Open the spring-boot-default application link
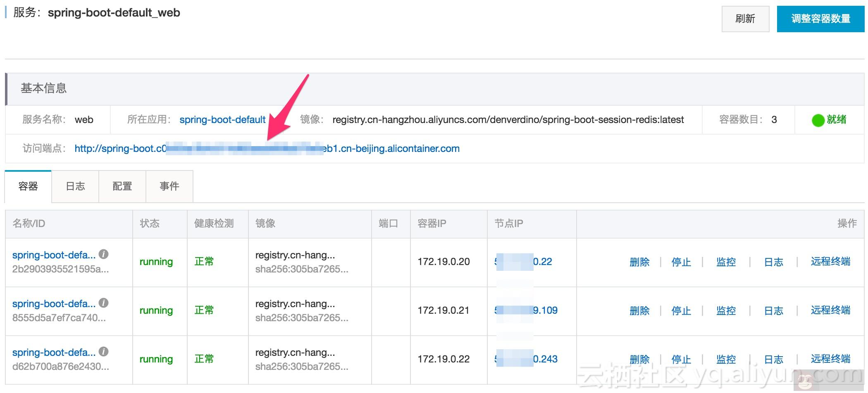868x393 pixels. (222, 120)
